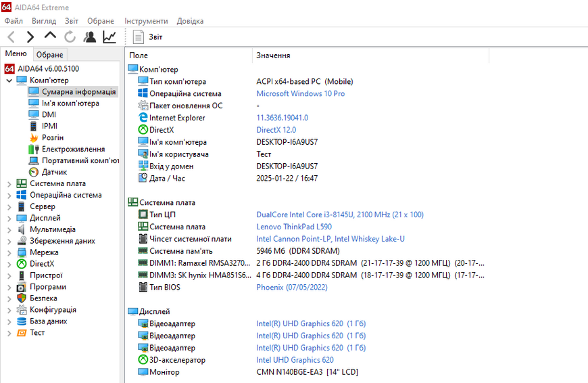Open the Обране menu in menu bar
The height and width of the screenshot is (383, 588).
point(101,21)
